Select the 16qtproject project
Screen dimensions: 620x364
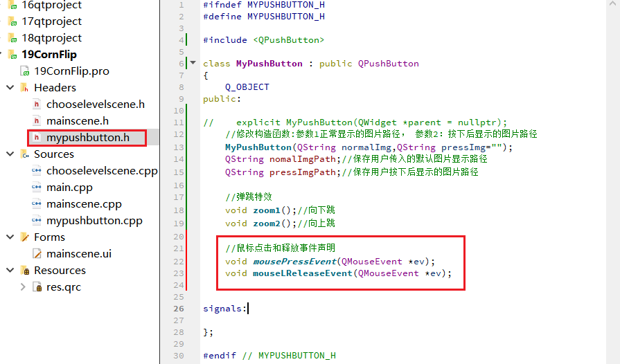coord(51,5)
